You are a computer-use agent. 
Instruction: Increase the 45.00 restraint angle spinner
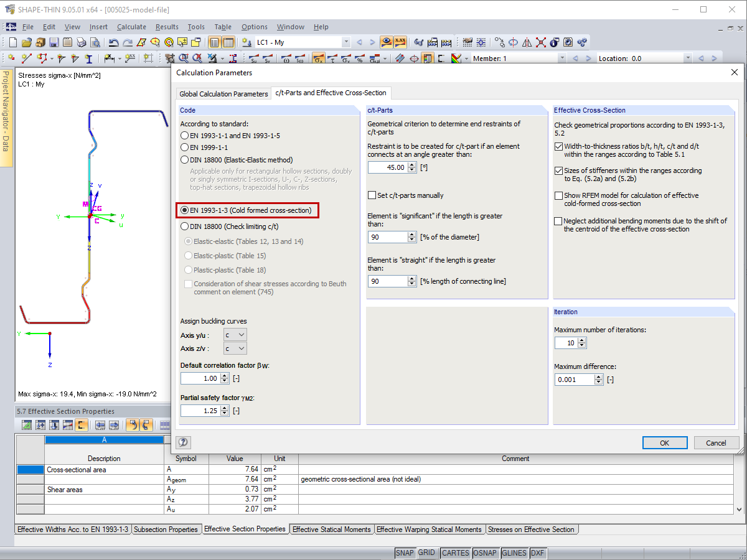411,165
